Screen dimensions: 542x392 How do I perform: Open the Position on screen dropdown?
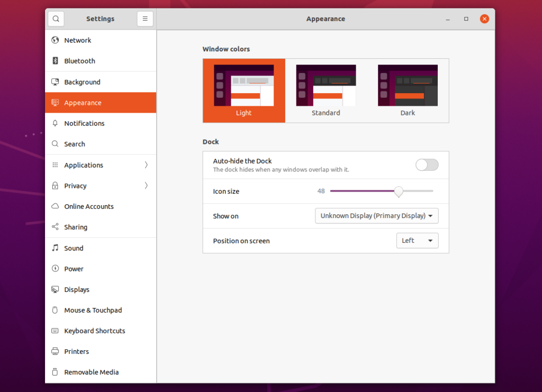tap(417, 240)
